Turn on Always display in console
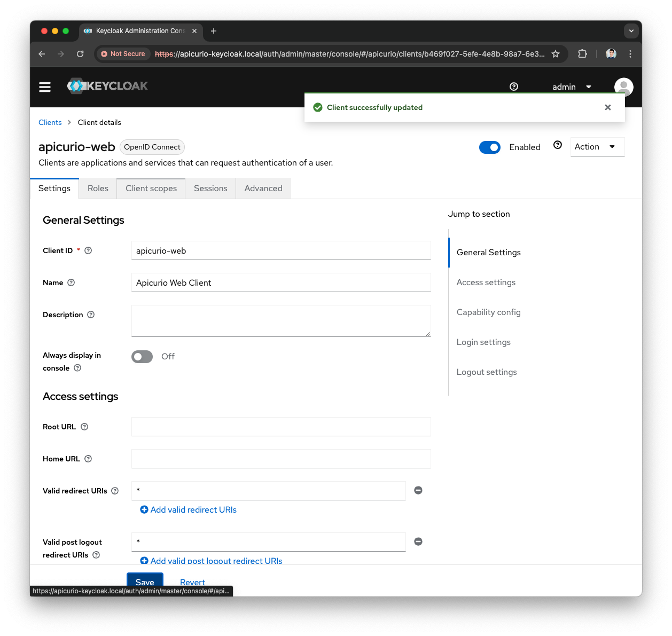The image size is (672, 636). pyautogui.click(x=142, y=356)
